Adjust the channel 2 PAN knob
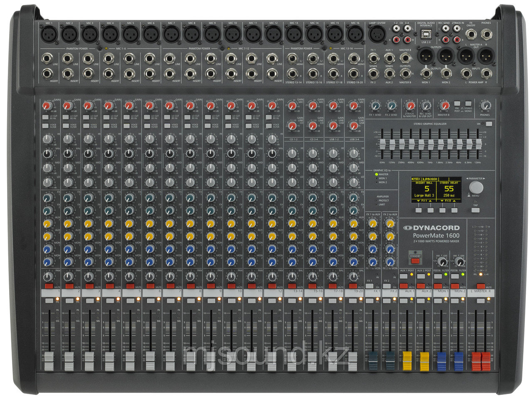The height and width of the screenshot is (409, 532). point(68,276)
